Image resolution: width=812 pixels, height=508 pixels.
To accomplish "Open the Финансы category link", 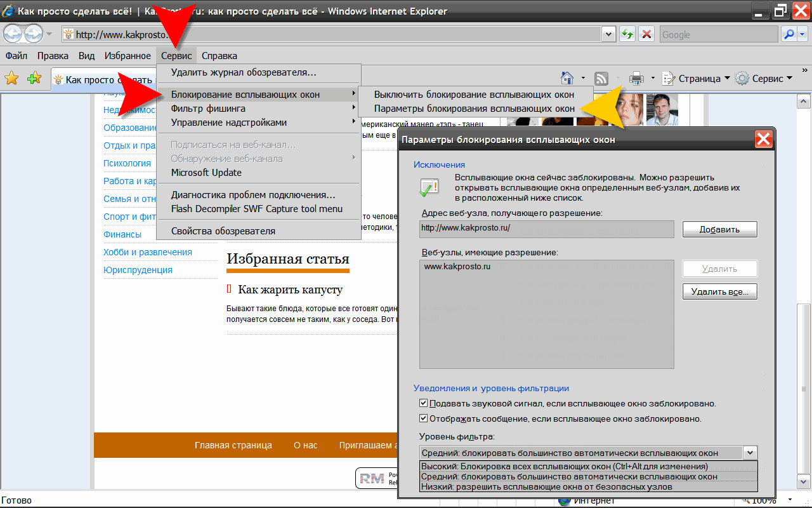I will 122,234.
